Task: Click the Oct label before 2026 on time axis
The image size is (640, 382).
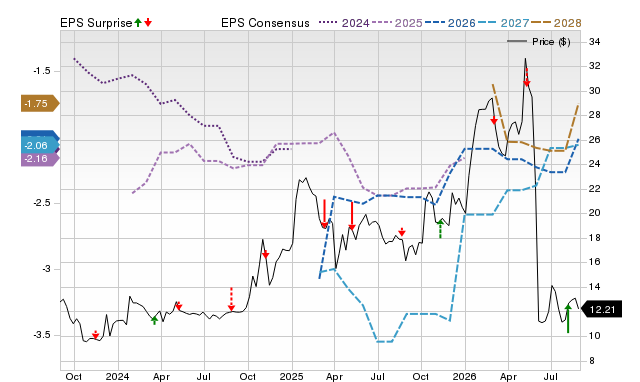Action: [x=421, y=377]
